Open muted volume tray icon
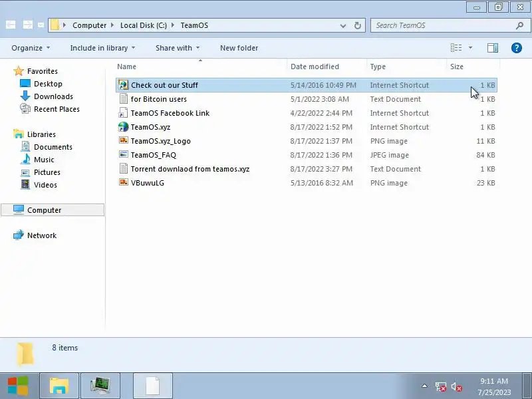This screenshot has width=532, height=399. 456,386
